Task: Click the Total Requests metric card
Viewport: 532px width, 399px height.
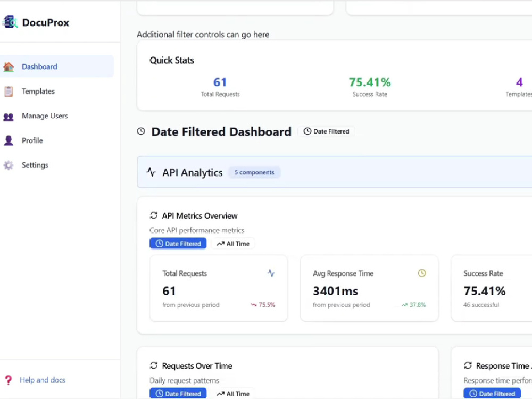Action: pos(219,288)
